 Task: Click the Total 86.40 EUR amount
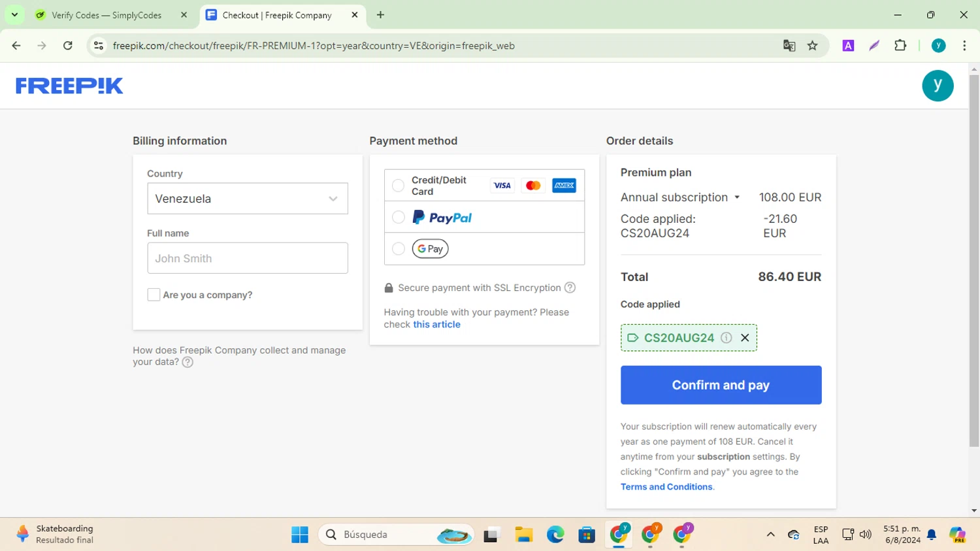tap(790, 276)
